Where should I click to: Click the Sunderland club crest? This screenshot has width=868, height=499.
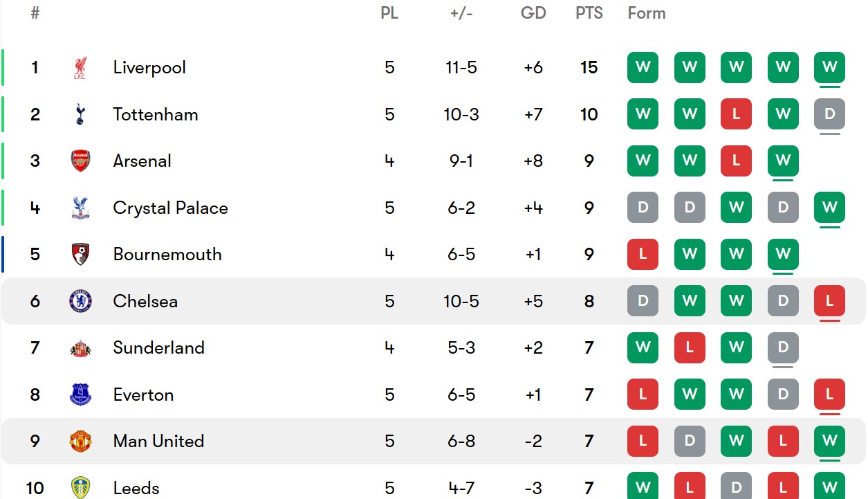pos(80,347)
